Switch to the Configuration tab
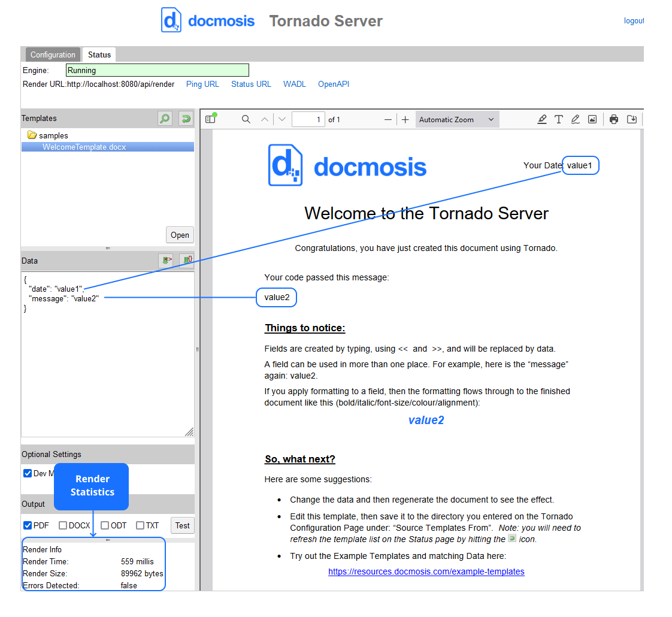The height and width of the screenshot is (617, 672). [x=53, y=55]
